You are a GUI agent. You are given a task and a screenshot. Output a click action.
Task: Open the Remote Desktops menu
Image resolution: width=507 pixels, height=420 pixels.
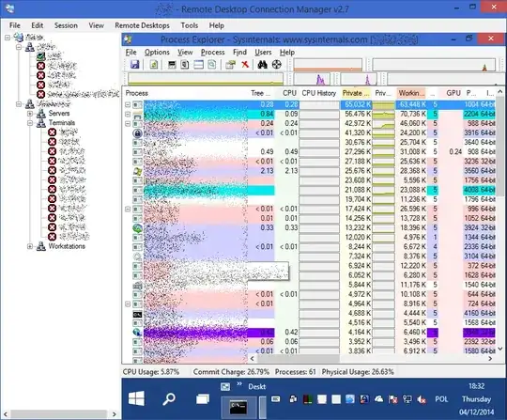click(x=142, y=25)
